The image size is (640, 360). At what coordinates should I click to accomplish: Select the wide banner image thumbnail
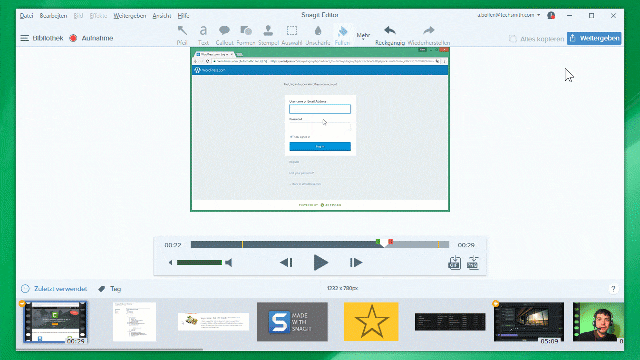[213, 322]
